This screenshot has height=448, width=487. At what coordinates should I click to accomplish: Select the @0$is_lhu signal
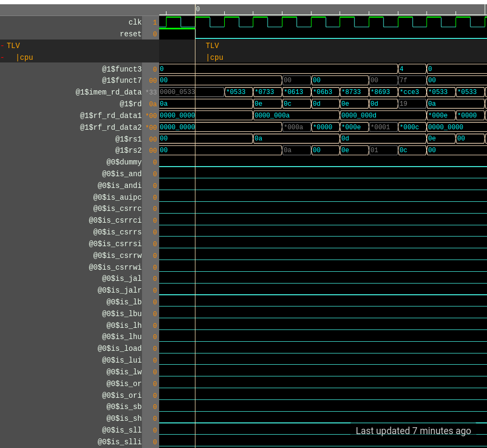(122, 337)
